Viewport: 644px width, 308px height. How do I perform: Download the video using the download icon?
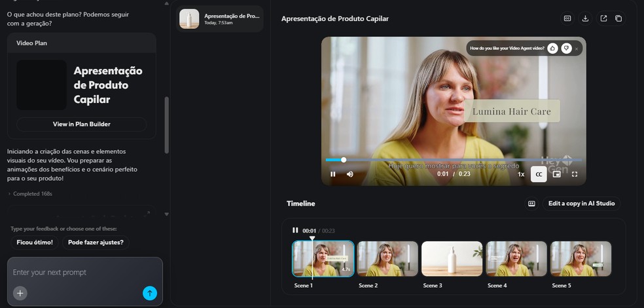click(585, 18)
